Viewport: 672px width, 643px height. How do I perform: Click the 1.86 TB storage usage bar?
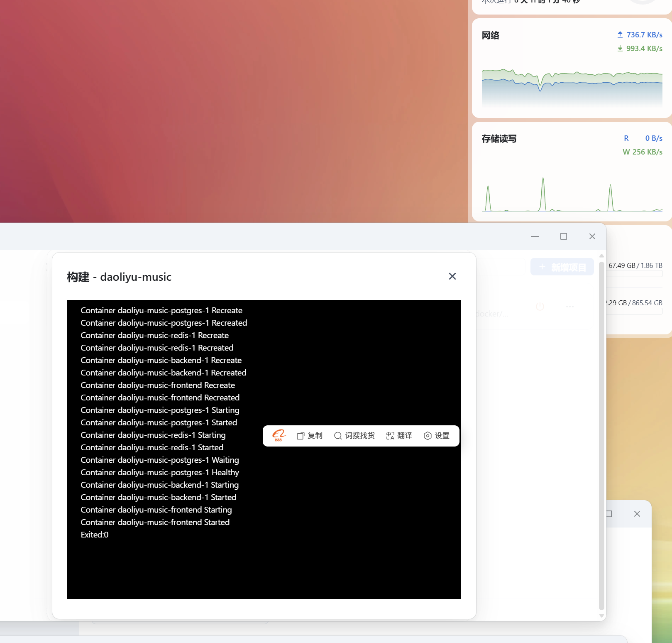[x=635, y=274]
